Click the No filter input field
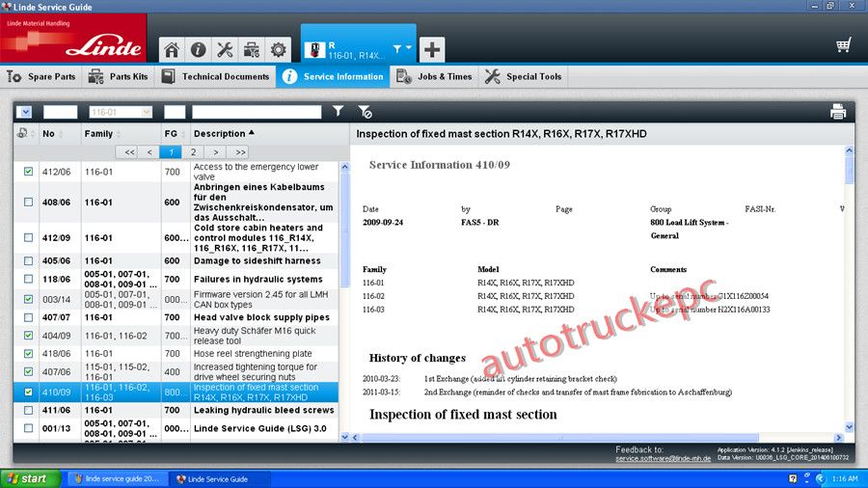Image resolution: width=868 pixels, height=488 pixels. point(61,112)
